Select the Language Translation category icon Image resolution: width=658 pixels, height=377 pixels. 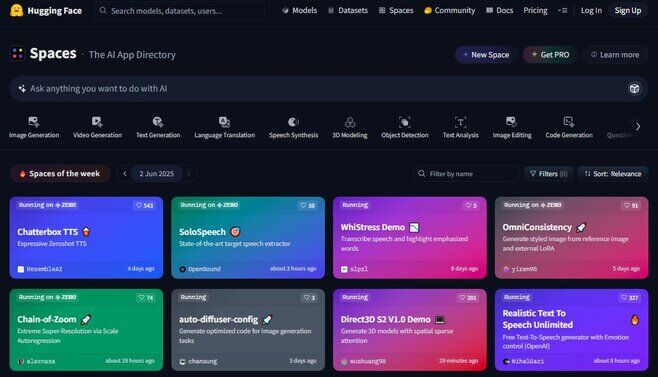click(225, 122)
